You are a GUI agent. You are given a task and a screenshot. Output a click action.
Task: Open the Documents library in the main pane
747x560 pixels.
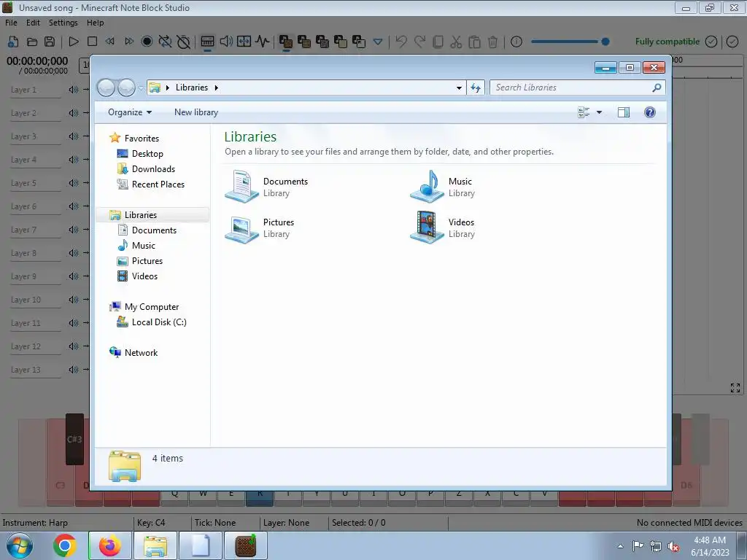click(x=267, y=187)
